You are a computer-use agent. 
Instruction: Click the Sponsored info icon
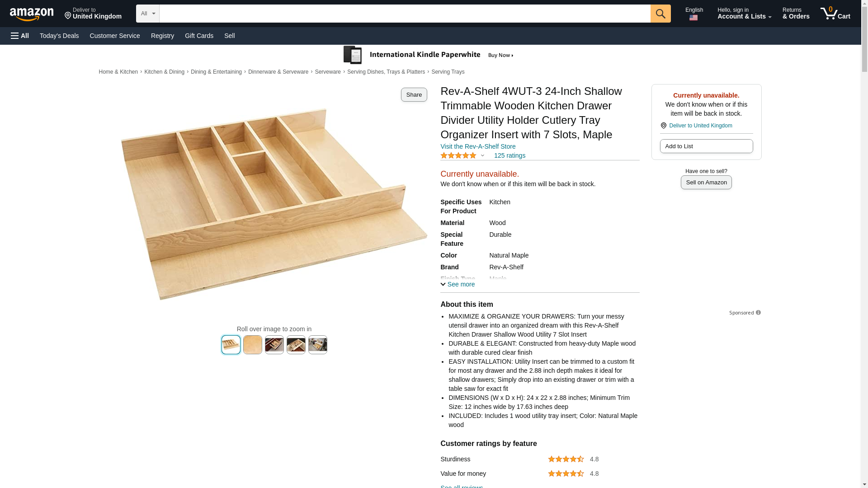tap(758, 313)
